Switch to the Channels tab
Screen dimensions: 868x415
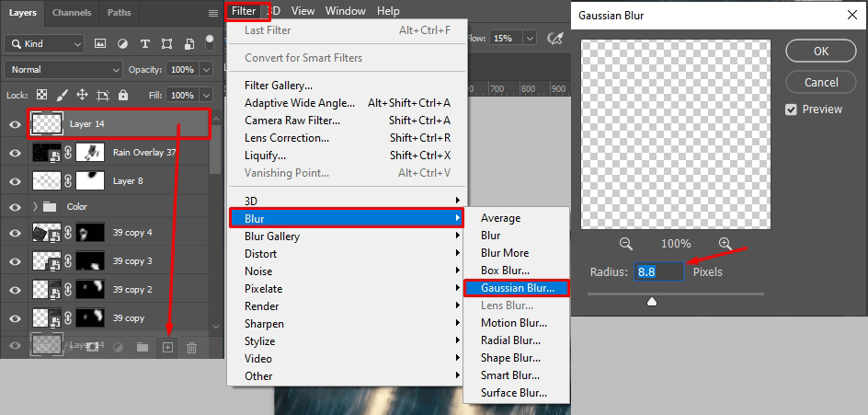coord(72,12)
